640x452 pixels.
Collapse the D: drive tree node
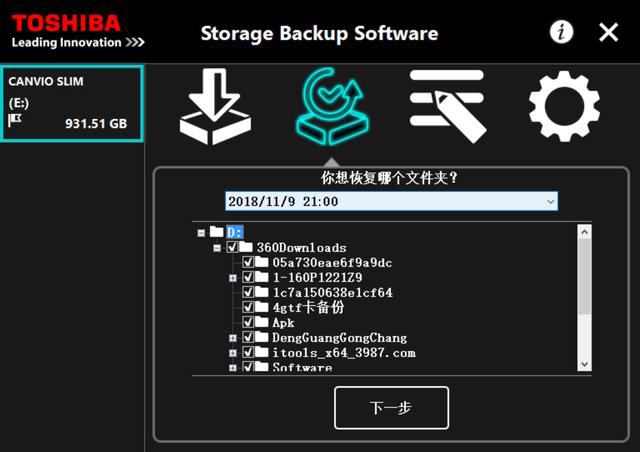pyautogui.click(x=201, y=233)
